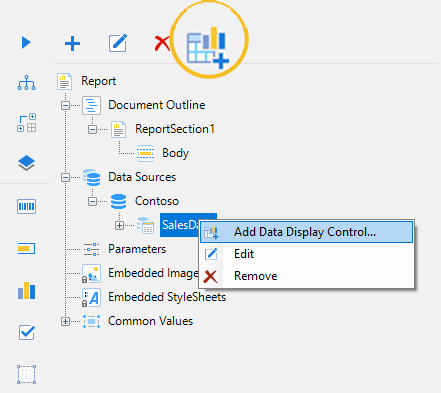Choose Edit from the context menu
Image resolution: width=441 pixels, height=393 pixels.
[x=306, y=254]
